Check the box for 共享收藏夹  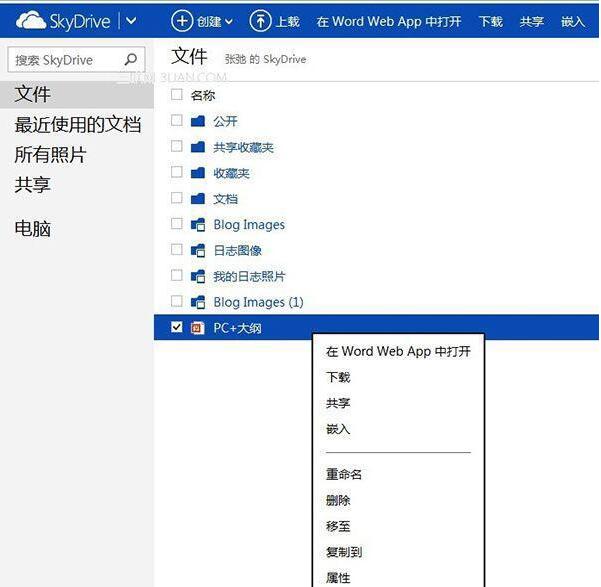coord(176,146)
